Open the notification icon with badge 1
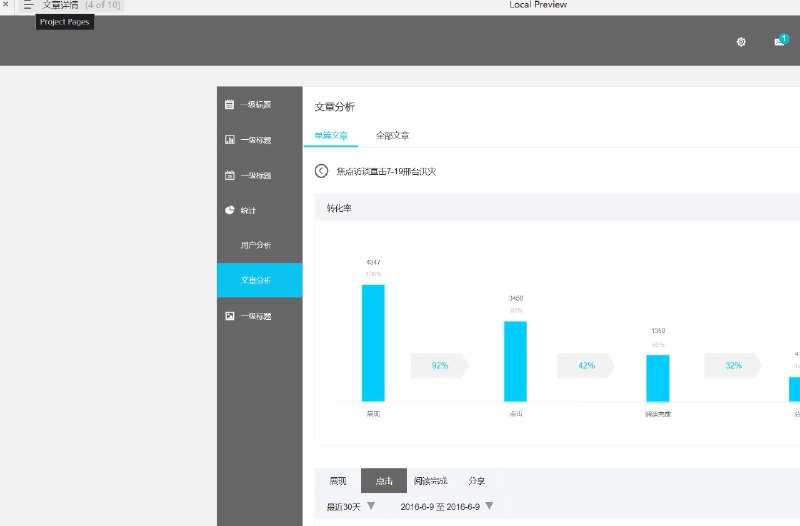 (x=781, y=41)
